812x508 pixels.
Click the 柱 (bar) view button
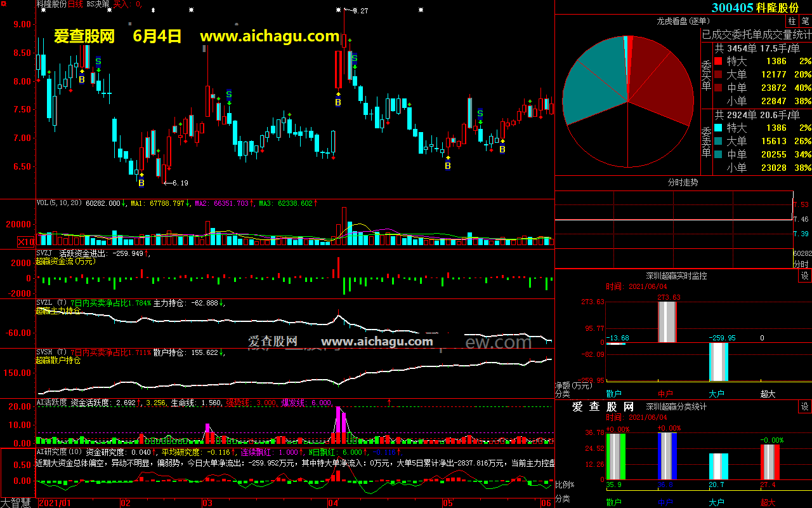point(792,21)
